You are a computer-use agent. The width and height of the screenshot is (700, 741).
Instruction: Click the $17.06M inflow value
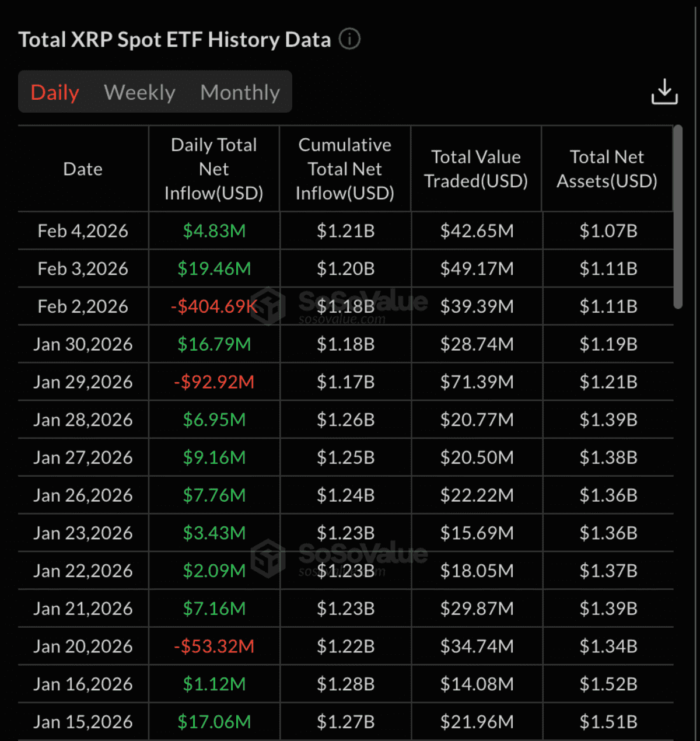click(214, 722)
